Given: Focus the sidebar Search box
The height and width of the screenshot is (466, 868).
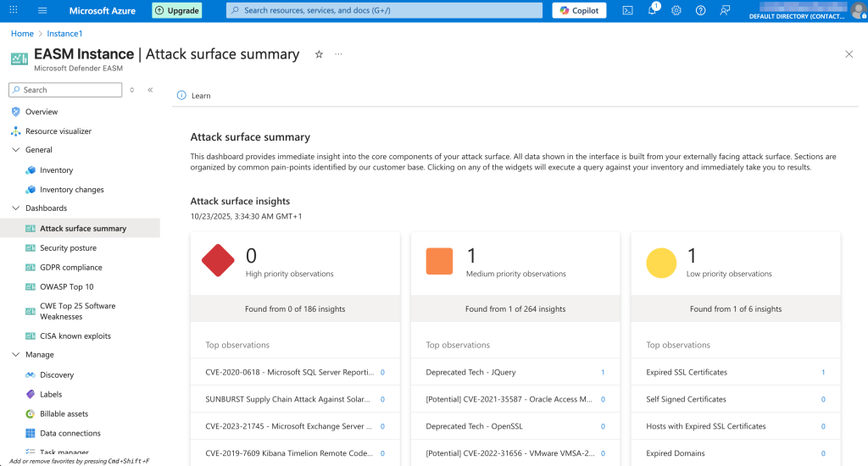Looking at the screenshot, I should point(65,90).
